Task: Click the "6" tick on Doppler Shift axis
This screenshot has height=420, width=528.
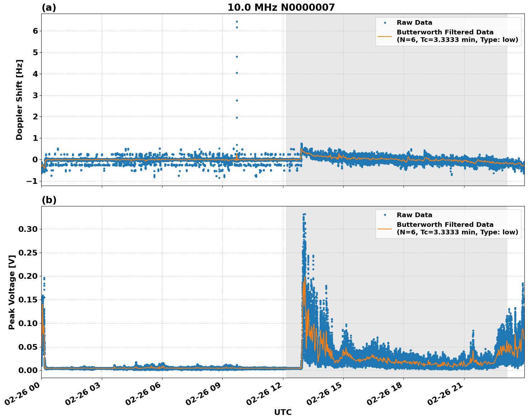Action: click(x=35, y=31)
